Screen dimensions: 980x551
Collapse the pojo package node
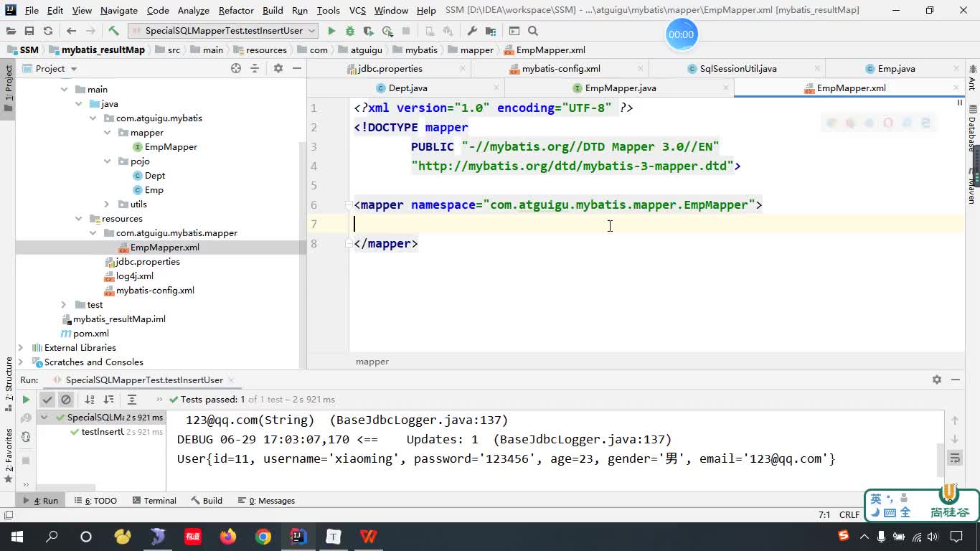tap(107, 161)
